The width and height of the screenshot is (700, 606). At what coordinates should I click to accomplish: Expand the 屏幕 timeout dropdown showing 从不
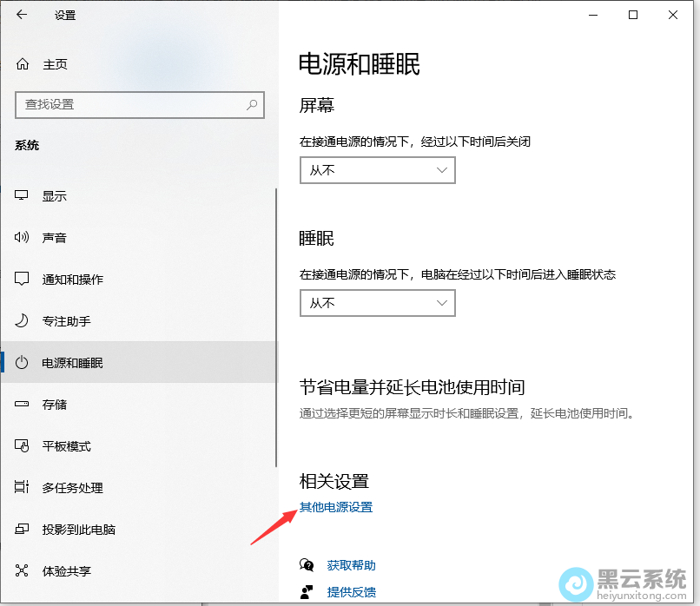[x=377, y=170]
